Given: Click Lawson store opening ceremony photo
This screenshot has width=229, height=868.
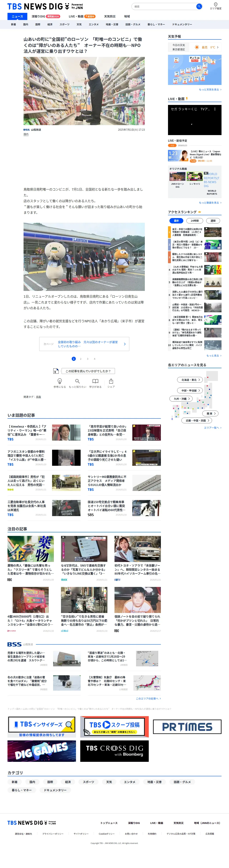Looking at the screenshot, I should tap(84, 256).
